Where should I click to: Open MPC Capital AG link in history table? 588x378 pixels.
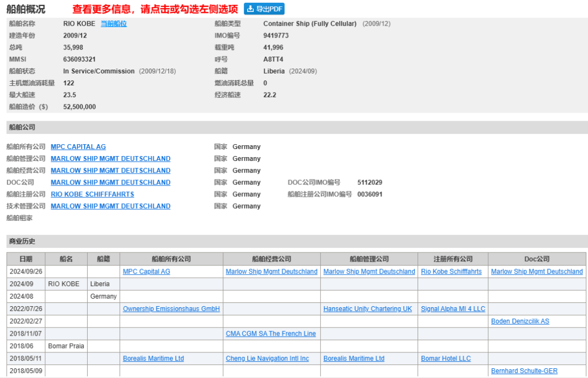click(x=146, y=271)
